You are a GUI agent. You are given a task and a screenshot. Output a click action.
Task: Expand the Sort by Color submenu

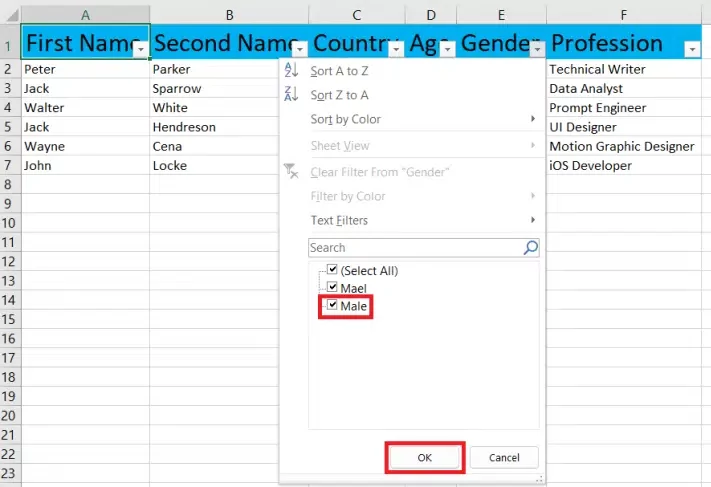click(532, 119)
